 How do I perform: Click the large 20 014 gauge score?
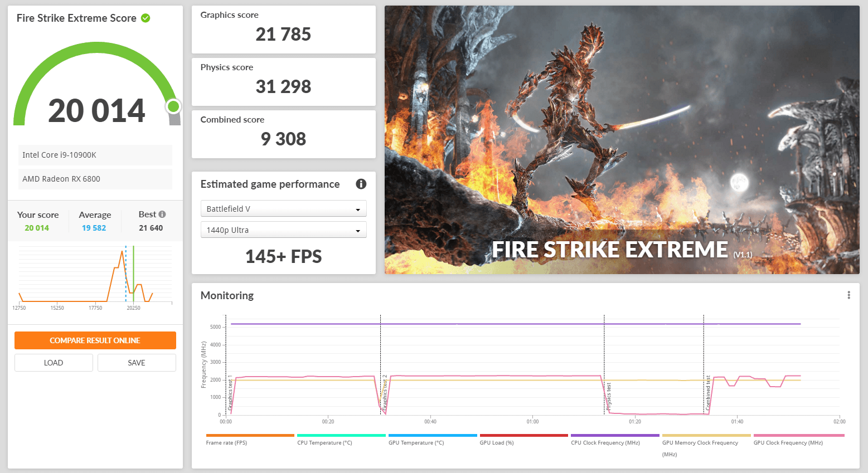pyautogui.click(x=96, y=110)
